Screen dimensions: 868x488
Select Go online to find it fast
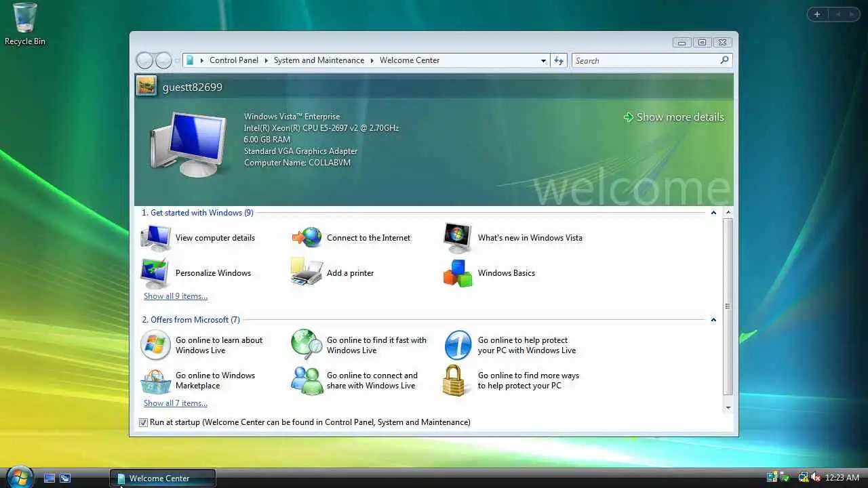click(x=359, y=346)
